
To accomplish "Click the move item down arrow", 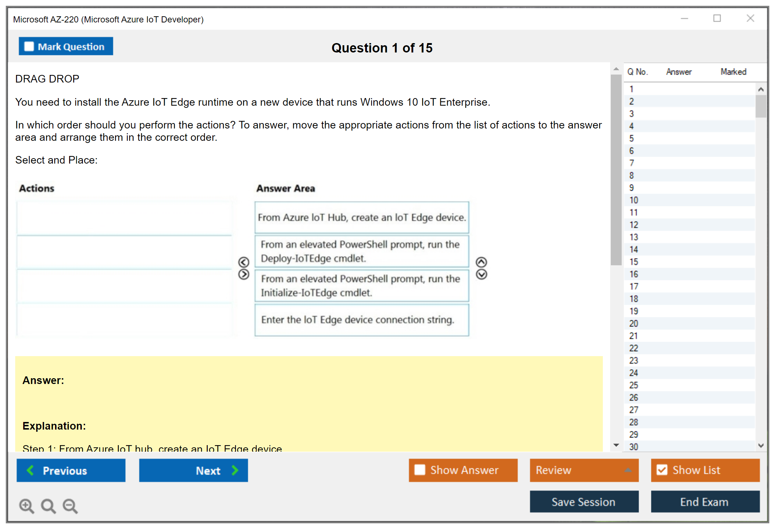I will (x=481, y=274).
